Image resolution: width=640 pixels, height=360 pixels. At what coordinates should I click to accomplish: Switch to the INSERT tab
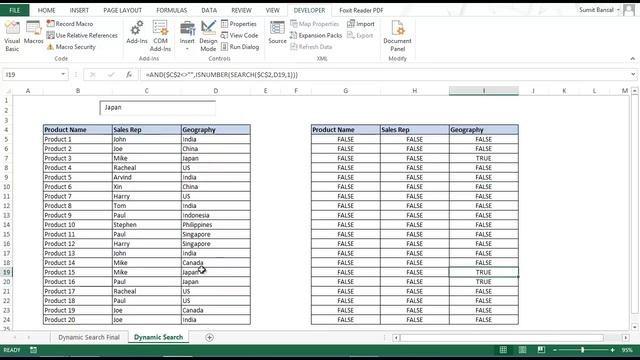point(79,10)
